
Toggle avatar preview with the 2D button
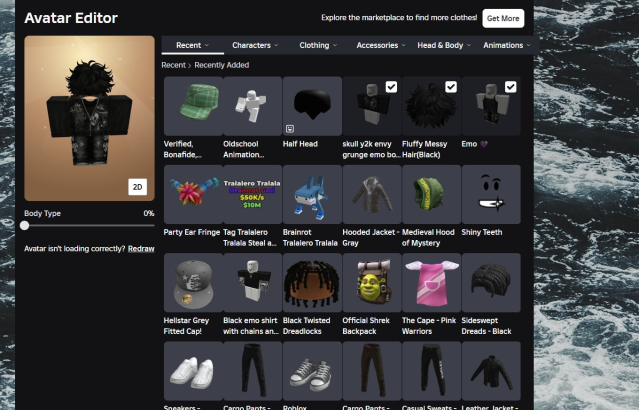click(138, 187)
